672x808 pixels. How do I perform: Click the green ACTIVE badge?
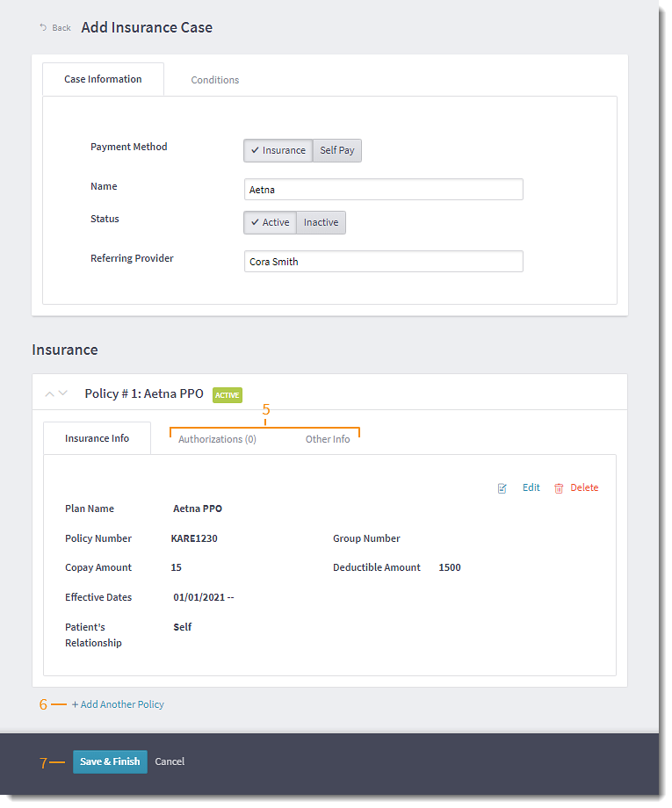click(x=228, y=395)
